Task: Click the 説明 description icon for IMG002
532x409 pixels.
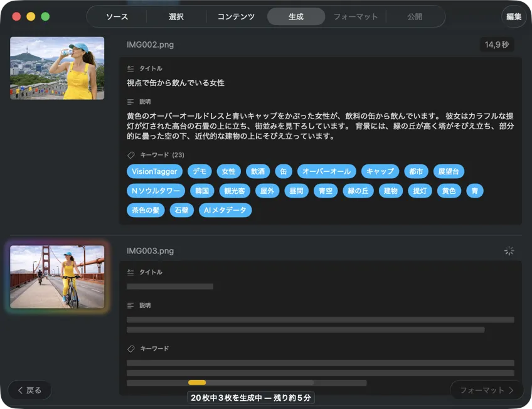Action: [129, 101]
